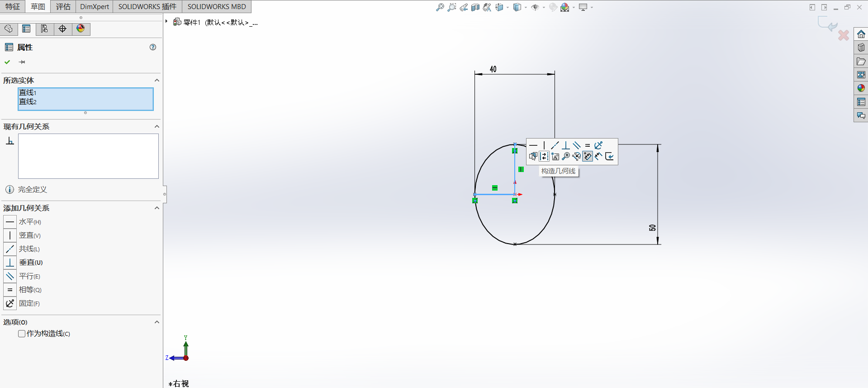Click inside existing relations list box

(88, 156)
